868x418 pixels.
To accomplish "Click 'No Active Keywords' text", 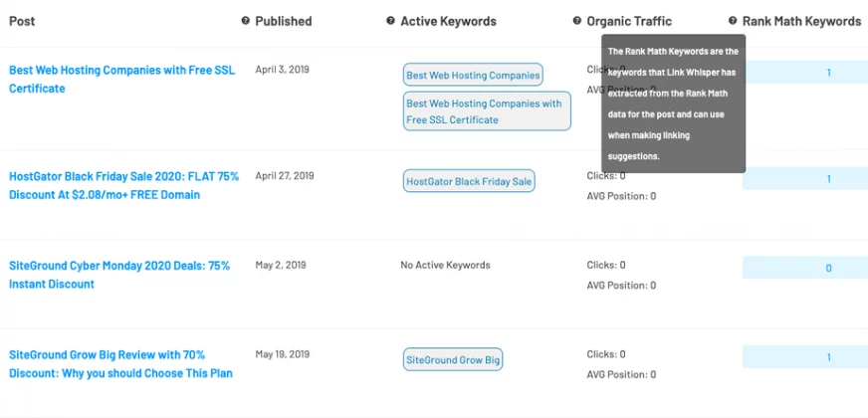I will click(x=446, y=265).
